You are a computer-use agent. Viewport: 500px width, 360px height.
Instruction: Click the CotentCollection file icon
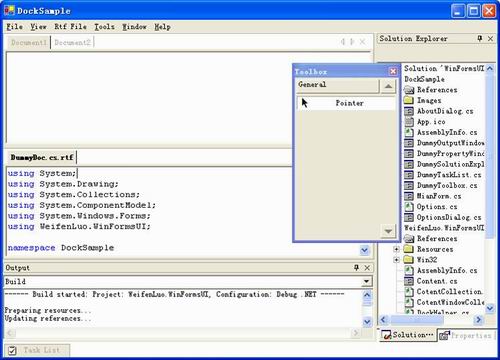coord(409,292)
